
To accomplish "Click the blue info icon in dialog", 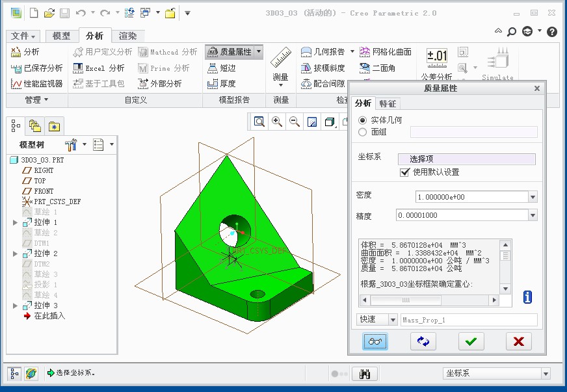I will coord(527,297).
